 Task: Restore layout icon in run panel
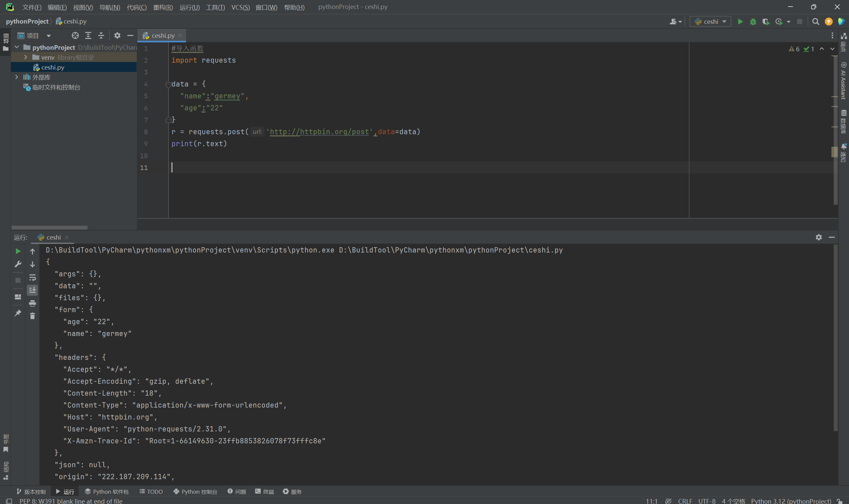coord(18,297)
